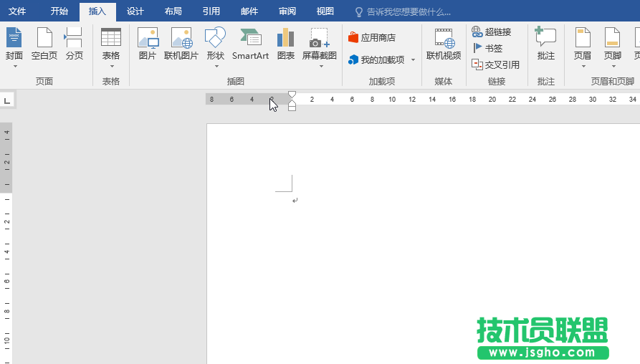Switch to the Review (审阅) tab
640x364 pixels.
coord(287,11)
